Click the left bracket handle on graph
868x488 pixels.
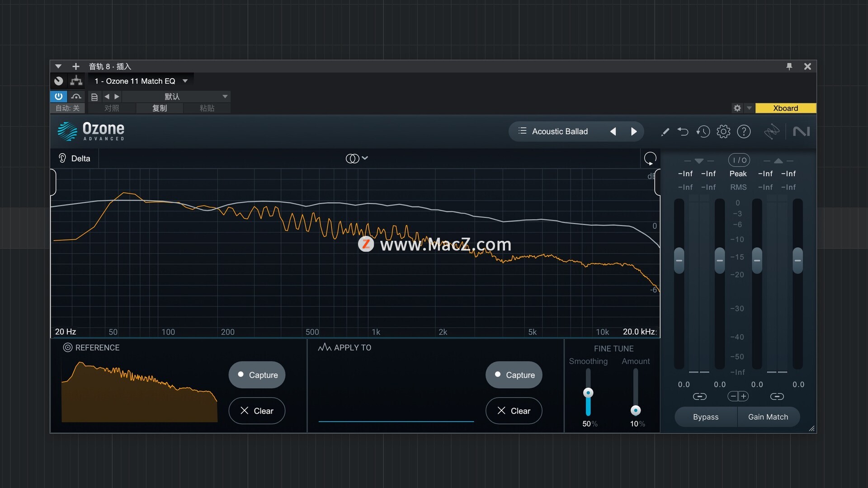click(x=53, y=182)
